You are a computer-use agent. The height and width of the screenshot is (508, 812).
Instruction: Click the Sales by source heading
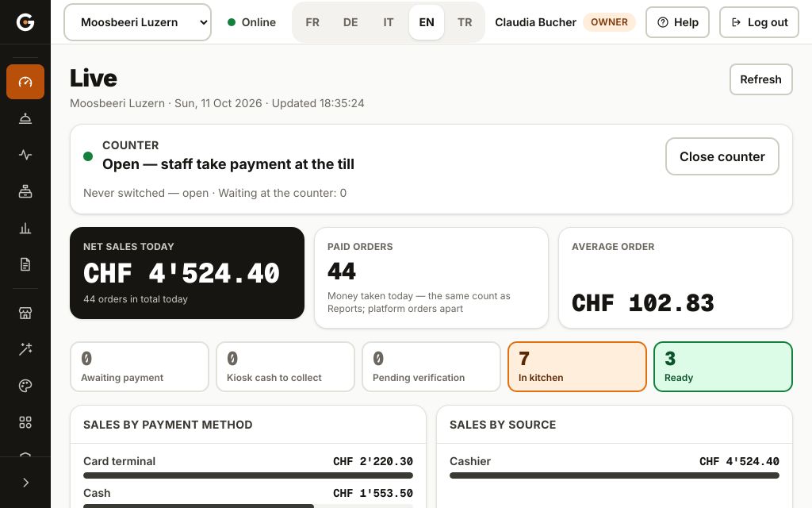(x=502, y=425)
